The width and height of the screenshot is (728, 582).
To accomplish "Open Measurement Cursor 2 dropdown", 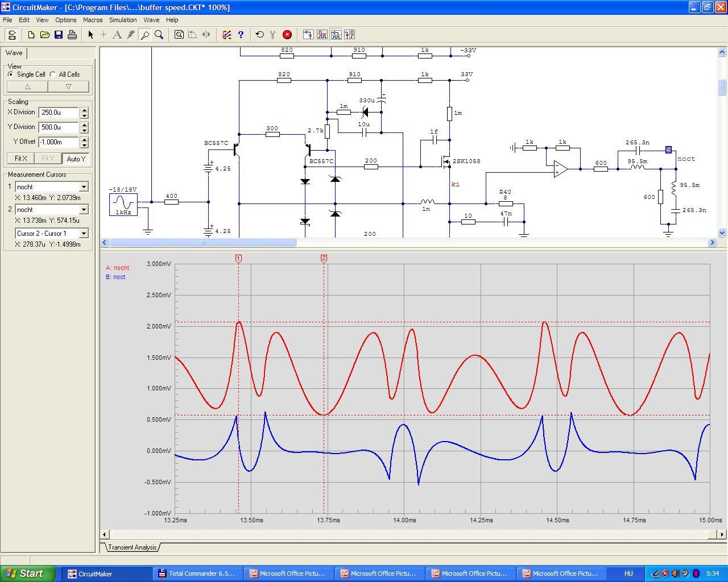I will pyautogui.click(x=84, y=210).
